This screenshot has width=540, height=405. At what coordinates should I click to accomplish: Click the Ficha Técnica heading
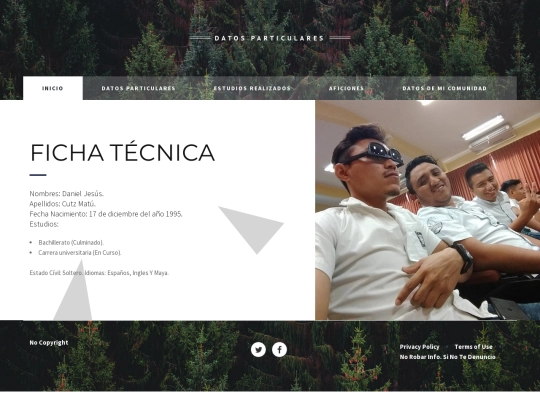[123, 153]
